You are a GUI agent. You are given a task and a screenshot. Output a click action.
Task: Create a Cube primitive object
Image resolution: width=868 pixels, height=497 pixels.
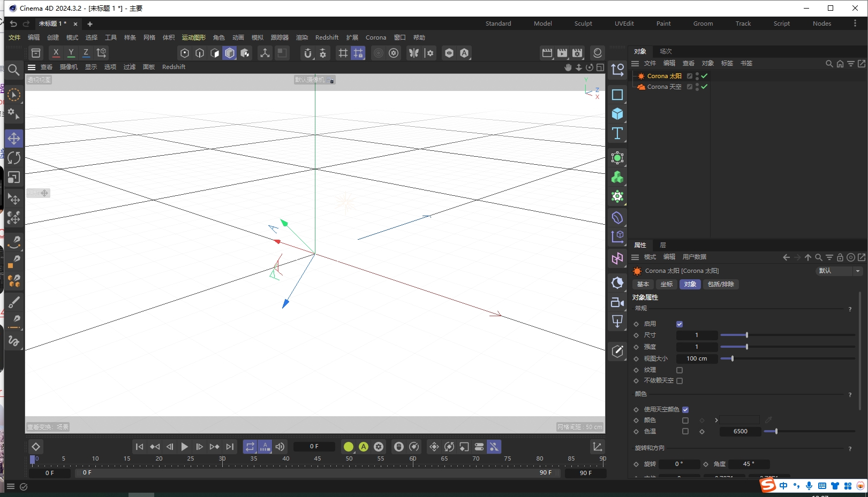point(617,114)
